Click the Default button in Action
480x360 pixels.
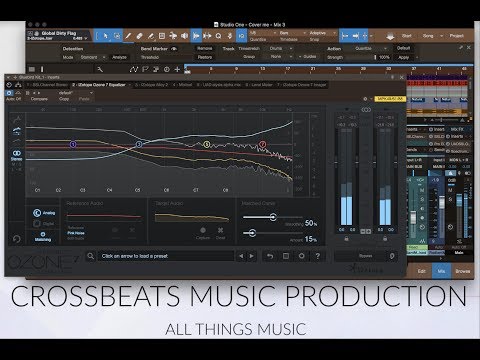pos(403,48)
